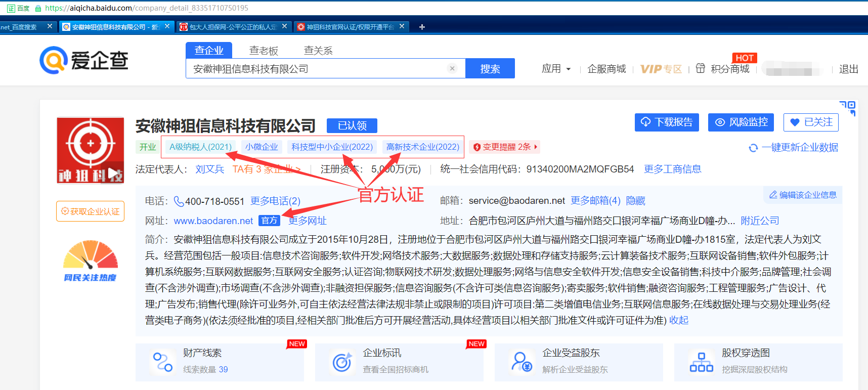Hide email addresses via 隐藏 link
868x390 pixels.
635,201
